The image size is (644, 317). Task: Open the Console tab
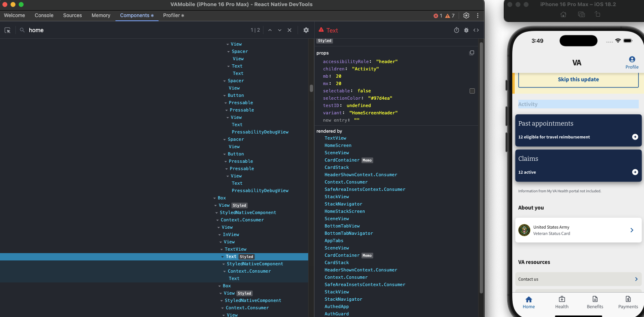[x=44, y=15]
